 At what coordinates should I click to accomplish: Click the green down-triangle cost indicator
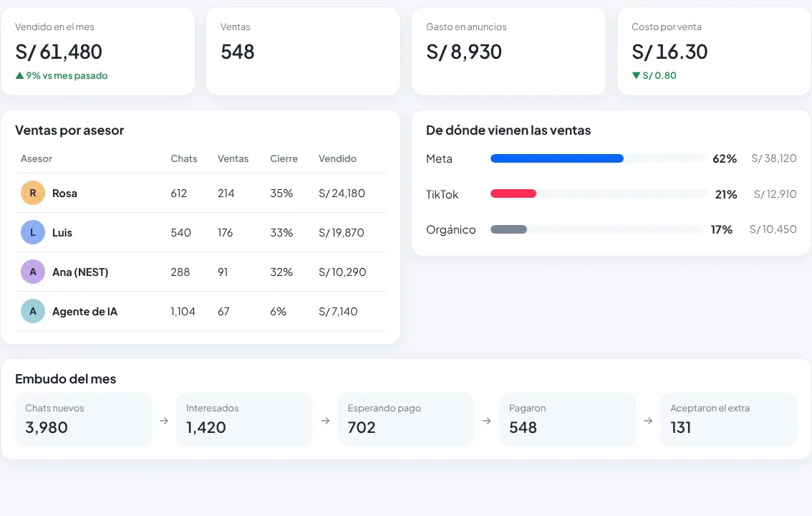point(636,76)
